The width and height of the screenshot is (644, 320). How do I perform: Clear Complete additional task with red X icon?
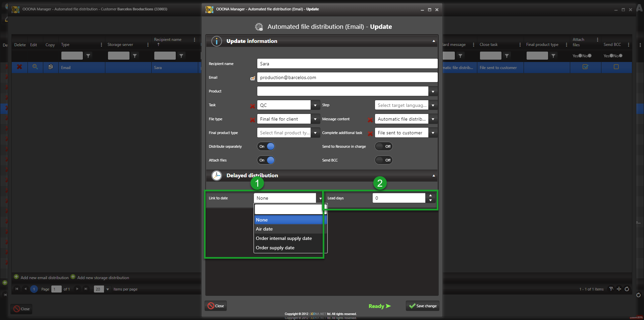[x=370, y=134]
